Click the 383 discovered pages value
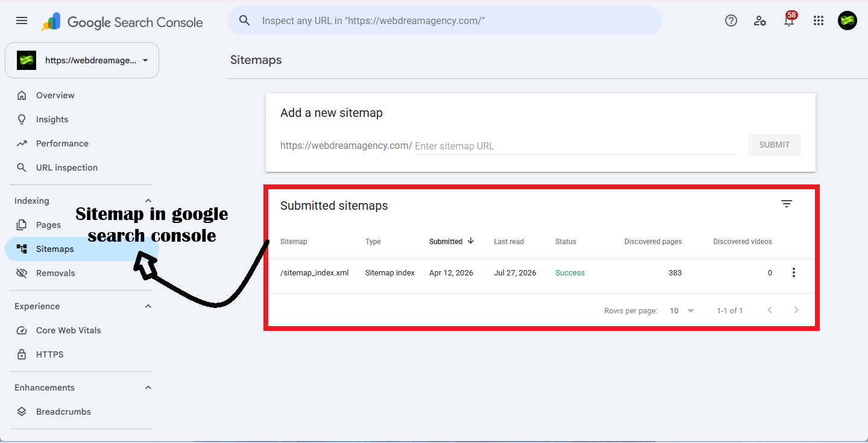Image resolution: width=868 pixels, height=443 pixels. coord(675,273)
